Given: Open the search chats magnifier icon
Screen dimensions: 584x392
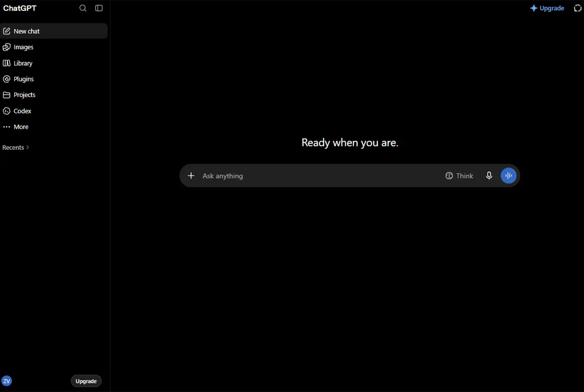Looking at the screenshot, I should (x=83, y=8).
